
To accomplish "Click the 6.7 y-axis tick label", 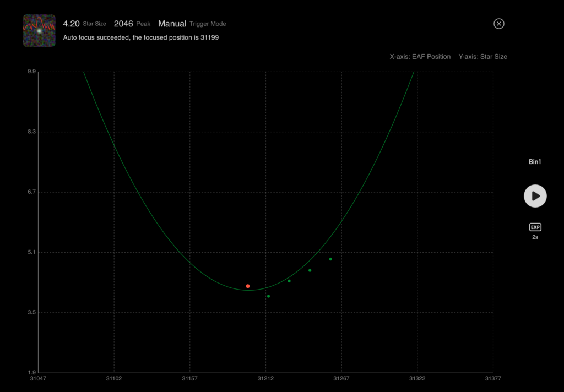I will (x=31, y=192).
